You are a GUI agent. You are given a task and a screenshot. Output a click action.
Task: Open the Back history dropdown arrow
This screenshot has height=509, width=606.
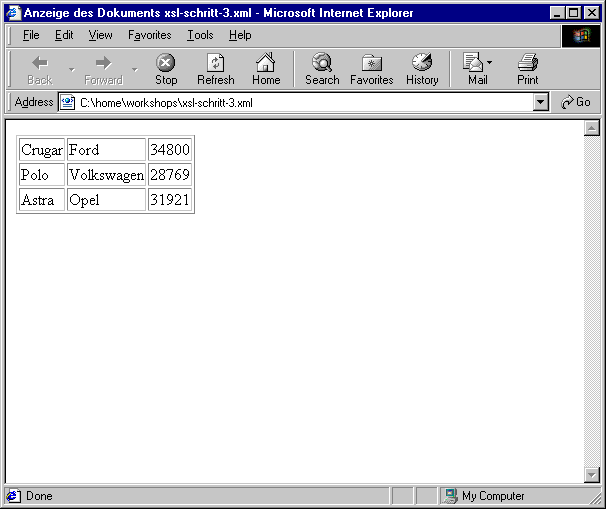pyautogui.click(x=71, y=69)
